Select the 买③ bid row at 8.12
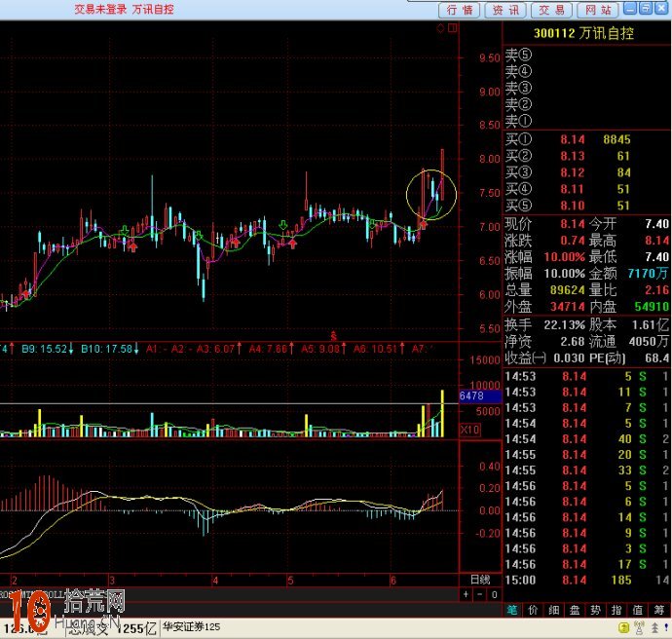The width and height of the screenshot is (672, 639). [x=587, y=172]
